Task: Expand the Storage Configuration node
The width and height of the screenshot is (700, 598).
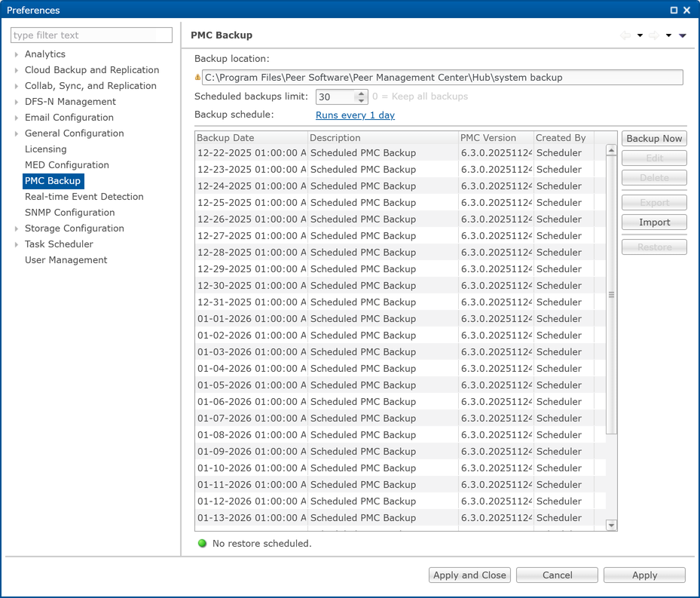Action: [16, 228]
